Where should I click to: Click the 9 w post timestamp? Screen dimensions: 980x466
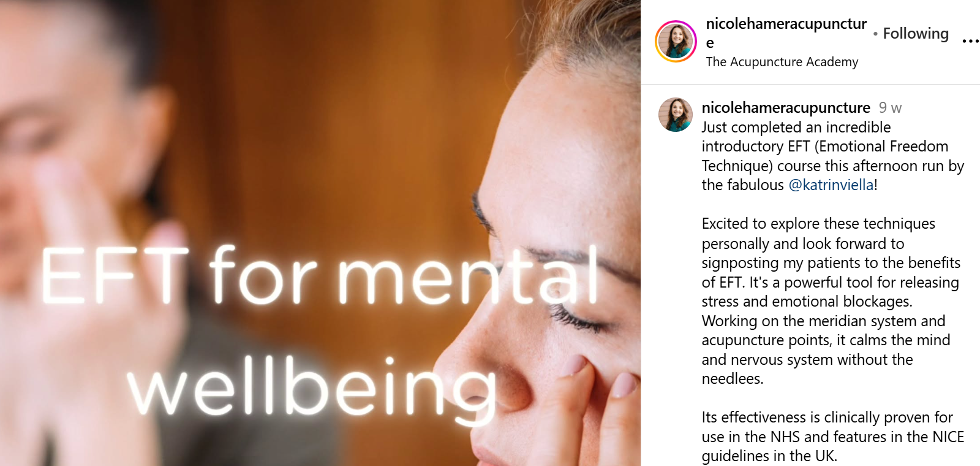tap(890, 108)
